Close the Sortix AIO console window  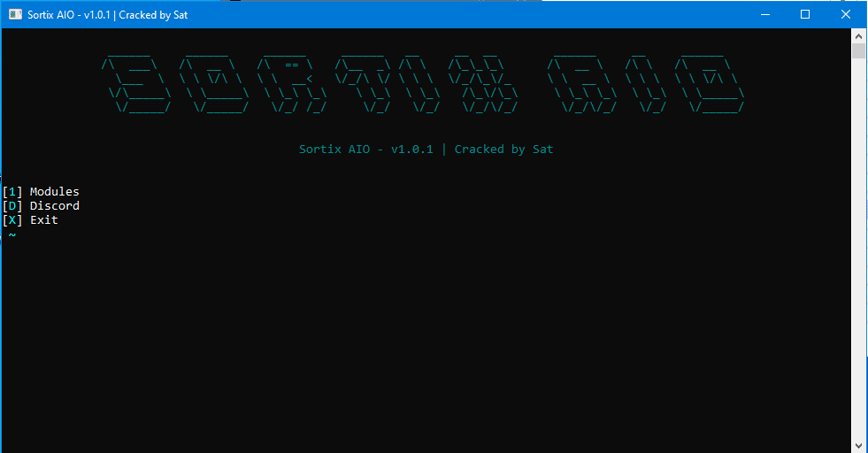pos(845,14)
